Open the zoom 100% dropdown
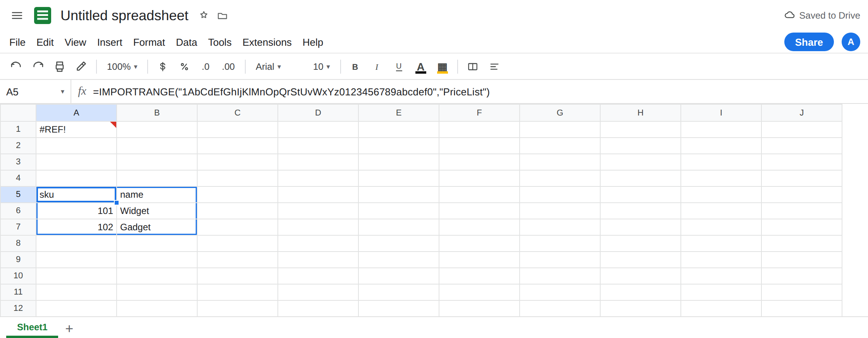The image size is (868, 338). pyautogui.click(x=122, y=67)
